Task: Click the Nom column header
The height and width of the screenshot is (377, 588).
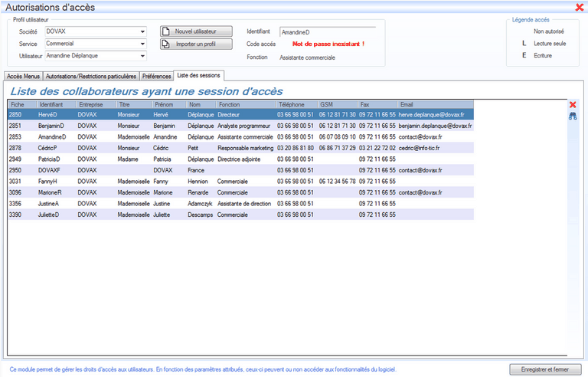Action: 201,104
